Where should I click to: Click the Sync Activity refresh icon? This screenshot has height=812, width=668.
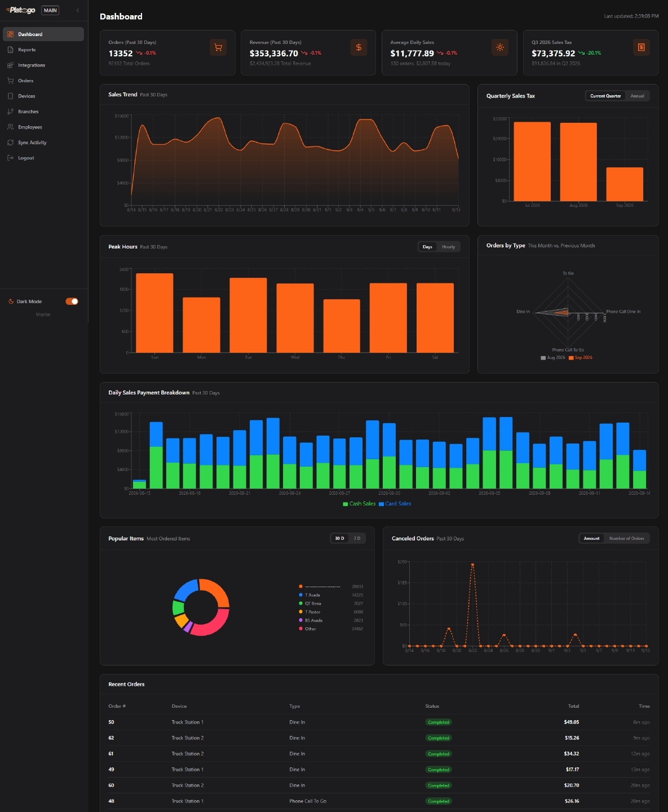tap(10, 143)
